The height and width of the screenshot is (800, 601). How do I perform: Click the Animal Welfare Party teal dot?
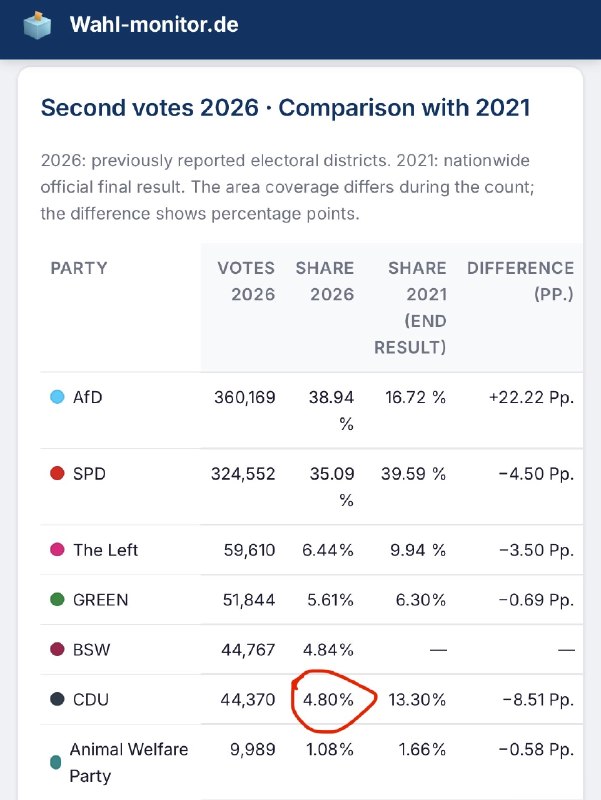56,763
